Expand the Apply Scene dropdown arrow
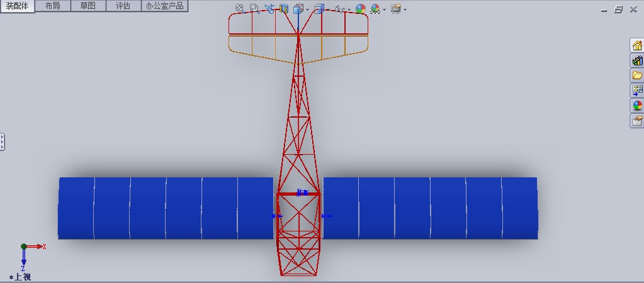 pos(384,9)
